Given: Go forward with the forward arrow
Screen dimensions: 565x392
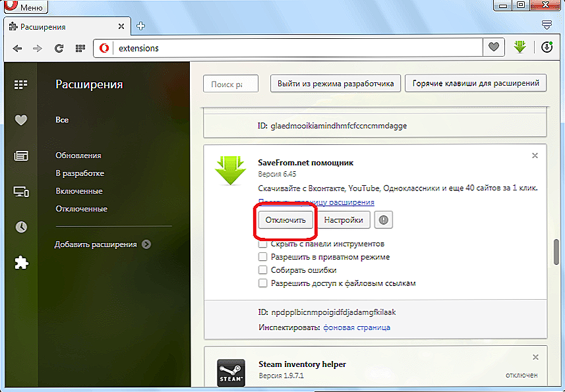Looking at the screenshot, I should click(x=38, y=48).
